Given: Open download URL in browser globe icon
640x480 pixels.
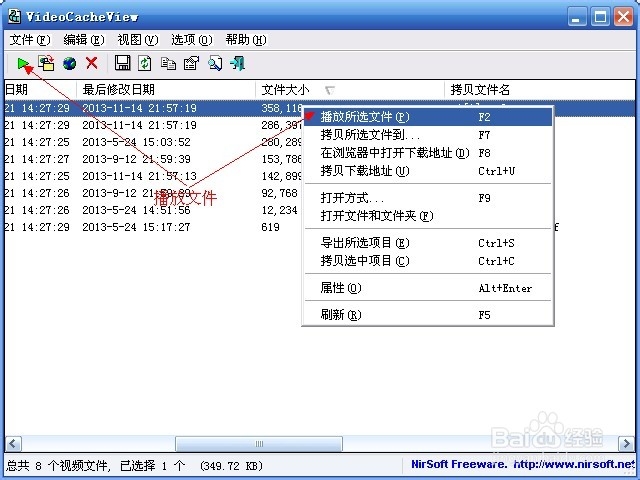Looking at the screenshot, I should pyautogui.click(x=70, y=63).
